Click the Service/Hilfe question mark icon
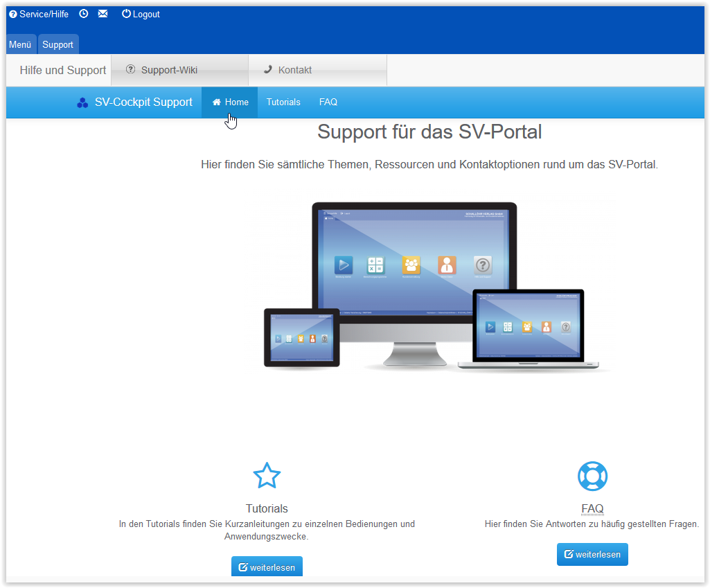 click(13, 15)
